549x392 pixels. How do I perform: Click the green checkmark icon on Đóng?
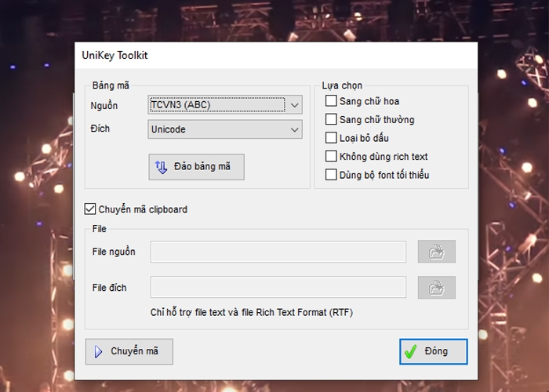click(410, 351)
